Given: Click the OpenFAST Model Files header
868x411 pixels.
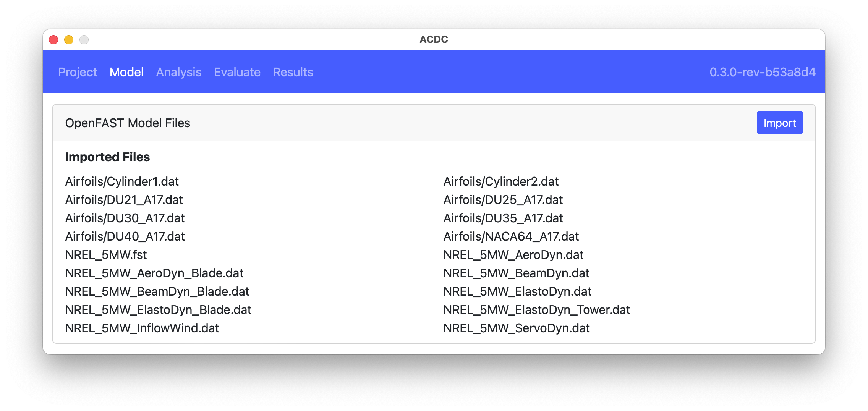Looking at the screenshot, I should click(x=128, y=123).
